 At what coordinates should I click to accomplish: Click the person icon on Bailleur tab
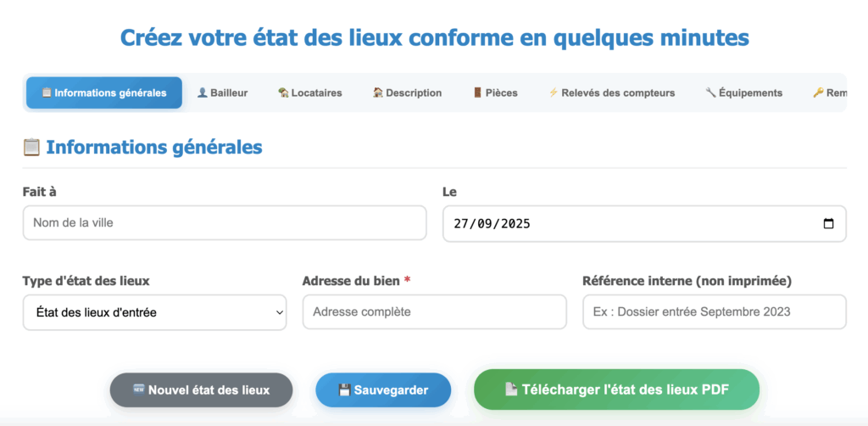pyautogui.click(x=203, y=92)
